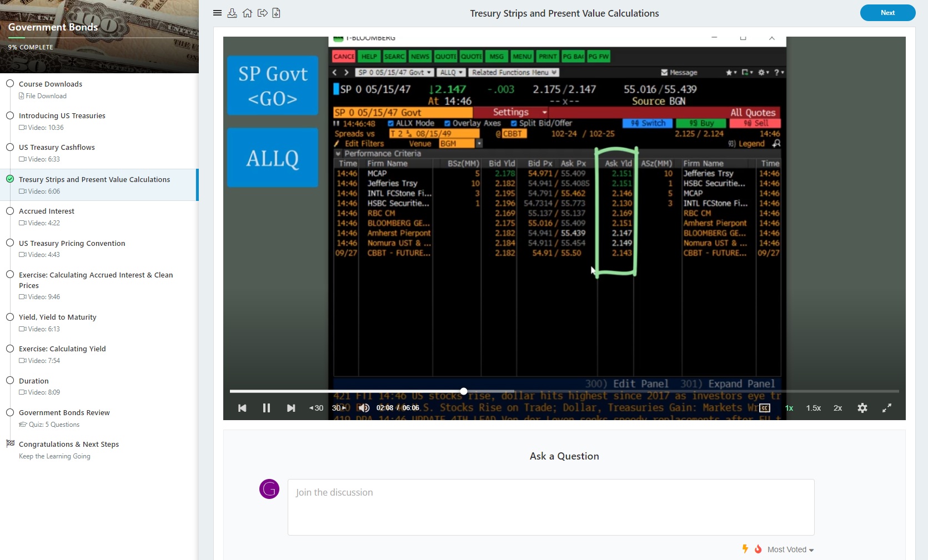Click the download tray icon in the top toolbar
This screenshot has width=928, height=560.
[x=232, y=13]
